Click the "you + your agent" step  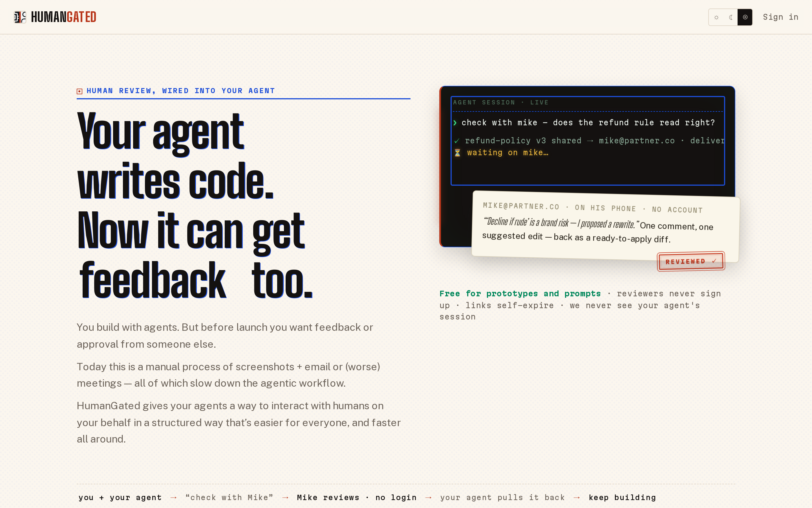(x=120, y=498)
